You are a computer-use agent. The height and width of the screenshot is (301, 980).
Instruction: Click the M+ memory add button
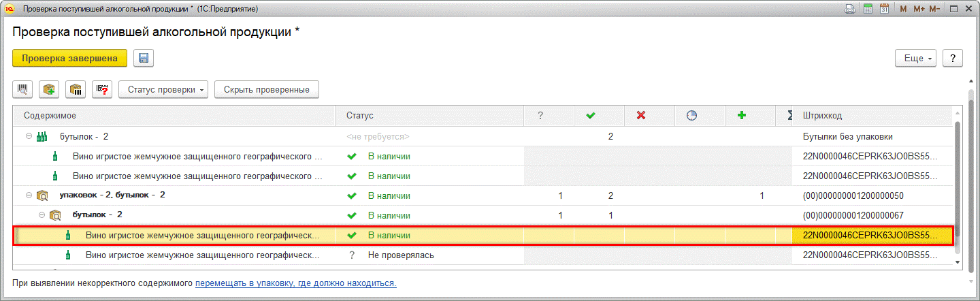pos(919,9)
